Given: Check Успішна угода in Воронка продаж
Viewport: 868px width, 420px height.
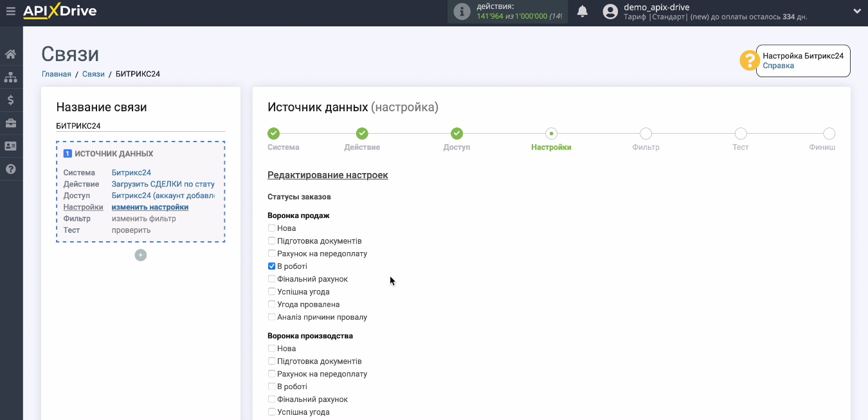Looking at the screenshot, I should tap(272, 292).
